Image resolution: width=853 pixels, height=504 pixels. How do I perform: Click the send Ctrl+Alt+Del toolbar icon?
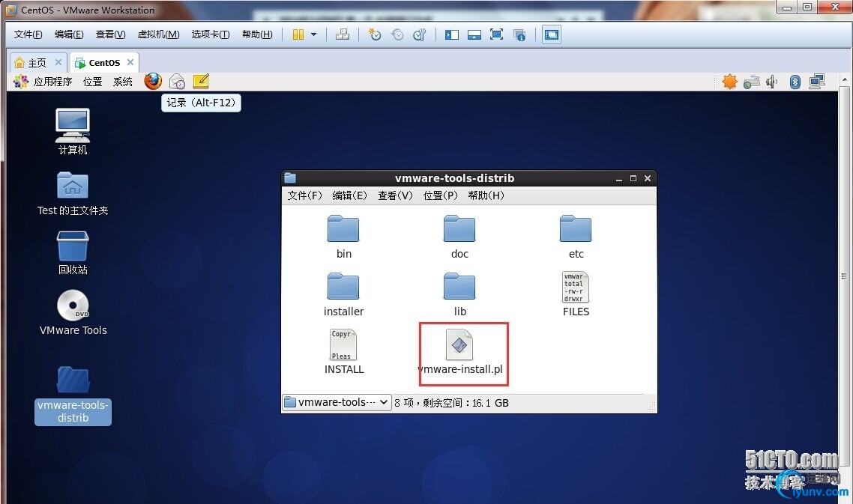tap(343, 34)
